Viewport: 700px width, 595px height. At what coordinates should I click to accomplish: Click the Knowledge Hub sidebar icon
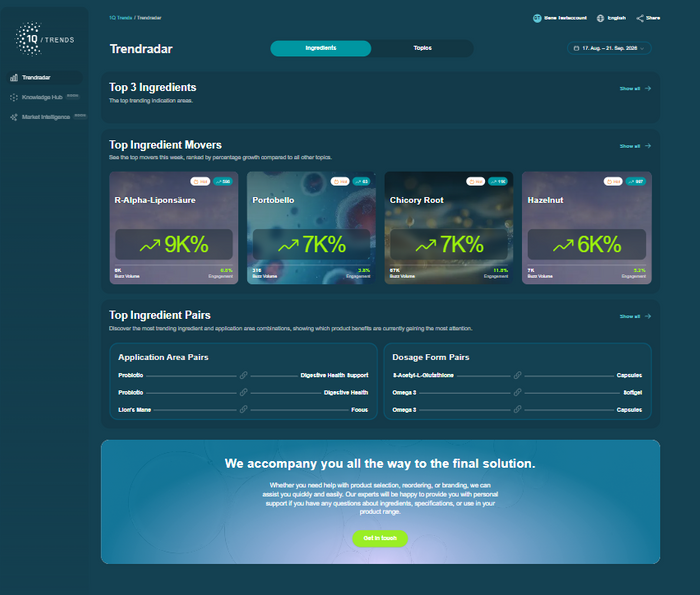(14, 97)
